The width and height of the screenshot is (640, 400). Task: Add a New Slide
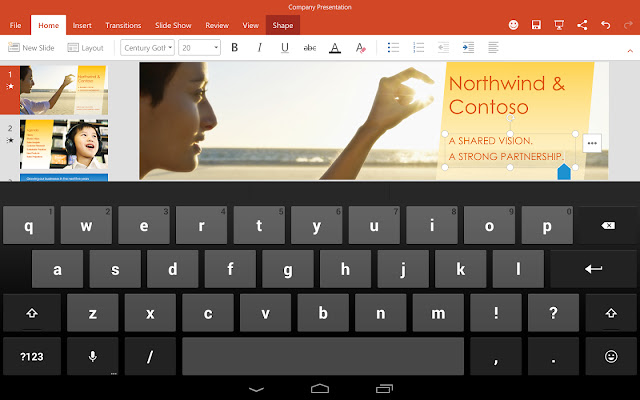tap(31, 48)
